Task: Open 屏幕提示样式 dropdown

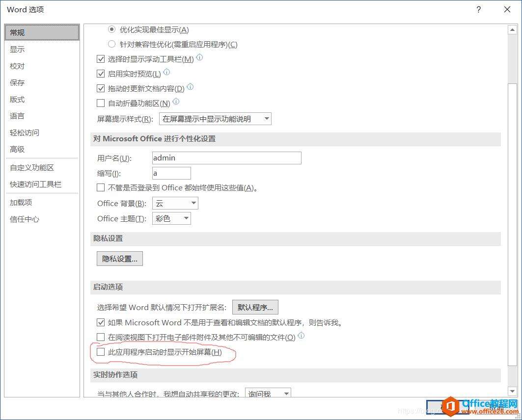Action: [x=215, y=119]
